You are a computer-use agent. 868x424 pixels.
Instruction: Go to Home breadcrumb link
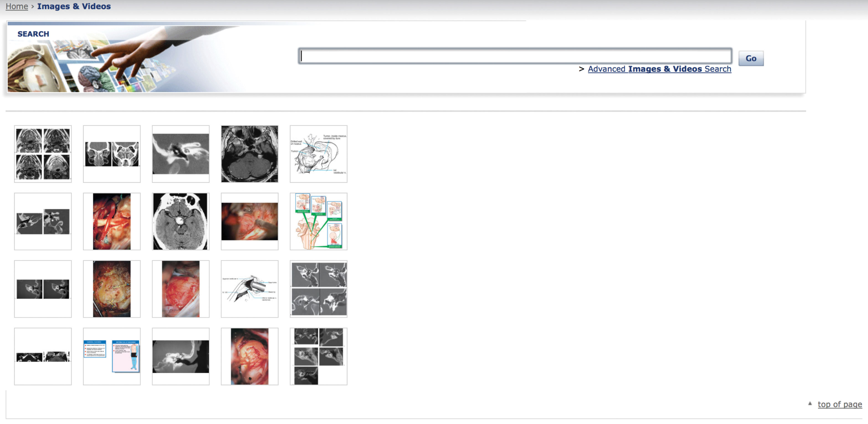click(17, 6)
